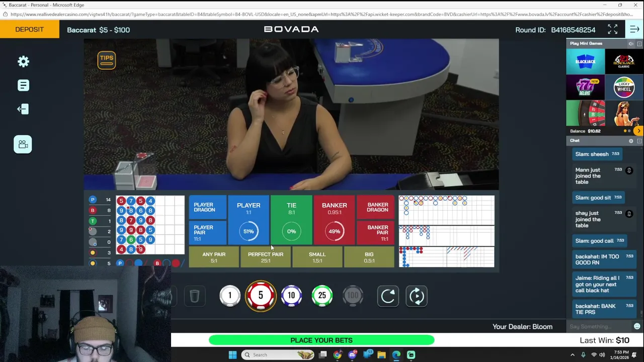Click the DEPOSIT button

pos(29,30)
